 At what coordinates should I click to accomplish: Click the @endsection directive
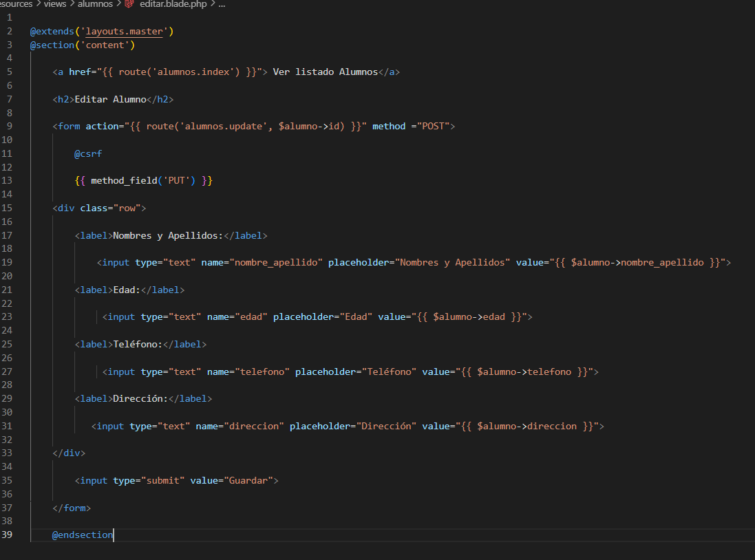(x=83, y=535)
